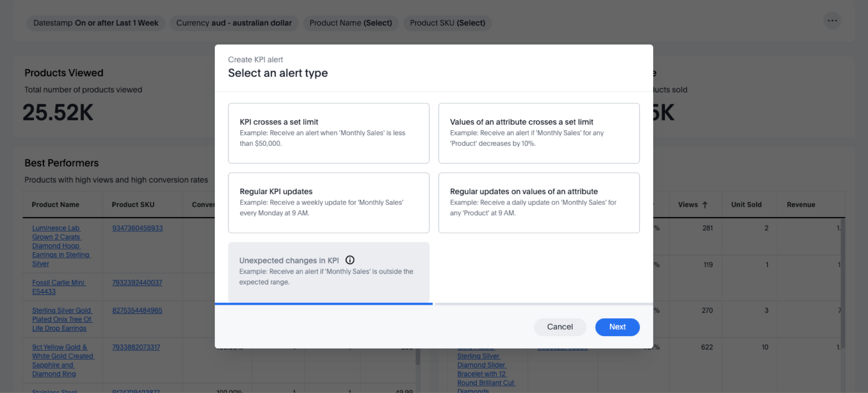
Task: Open the Datestamp filter chip
Action: (x=96, y=23)
